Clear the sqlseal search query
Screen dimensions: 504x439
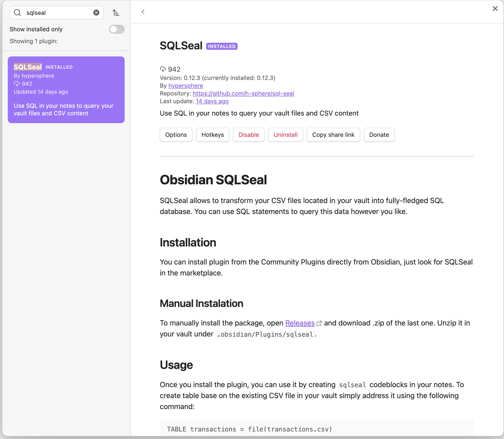click(x=96, y=13)
